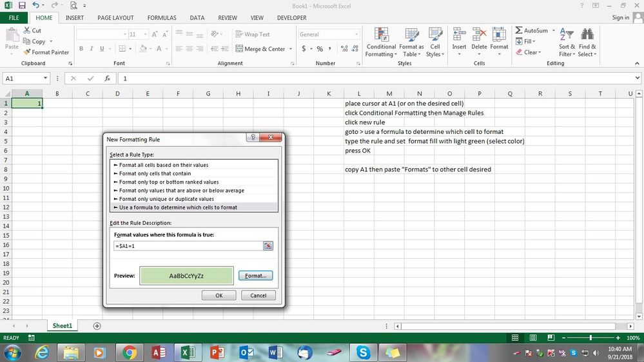This screenshot has height=362, width=644.
Task: Open the Name Box dropdown
Action: click(45, 79)
